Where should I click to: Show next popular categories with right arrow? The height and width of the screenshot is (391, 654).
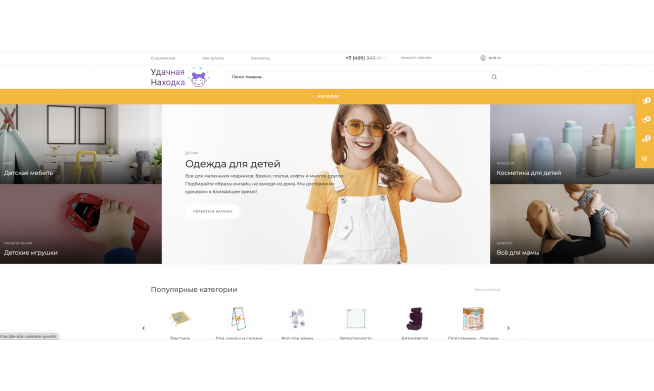pos(508,328)
